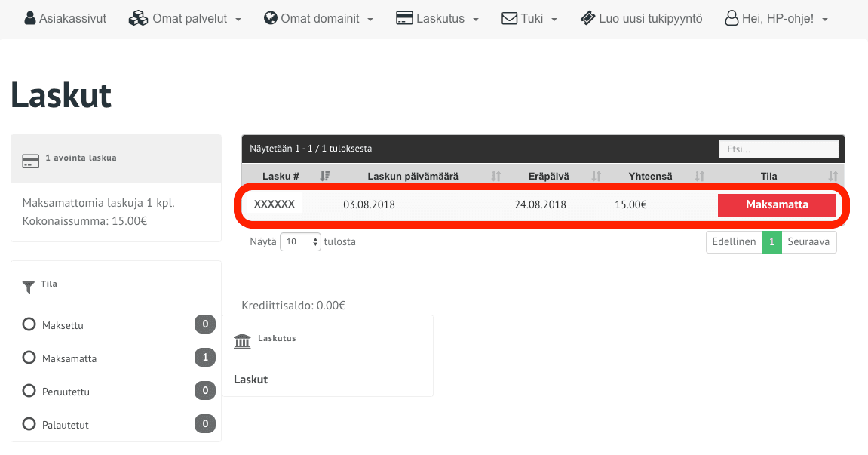Click the Etsi search field

pos(778,149)
